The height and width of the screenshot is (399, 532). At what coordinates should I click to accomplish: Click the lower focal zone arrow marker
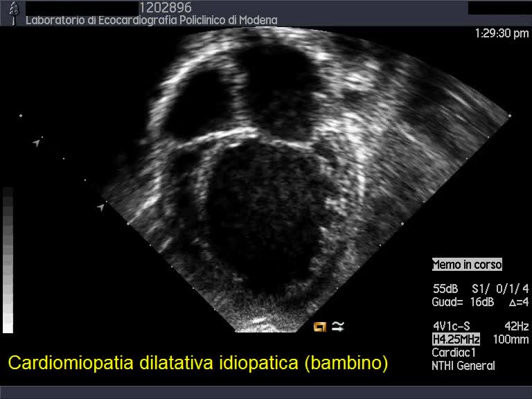100,207
